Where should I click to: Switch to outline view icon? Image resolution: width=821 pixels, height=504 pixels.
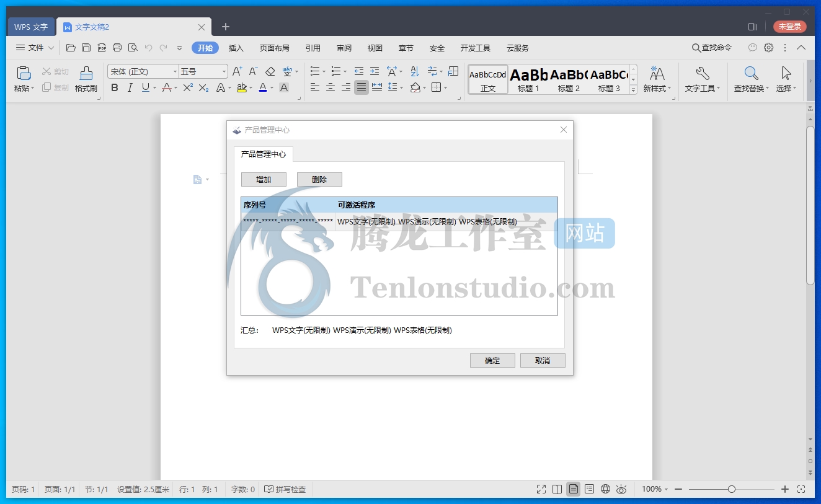[589, 489]
